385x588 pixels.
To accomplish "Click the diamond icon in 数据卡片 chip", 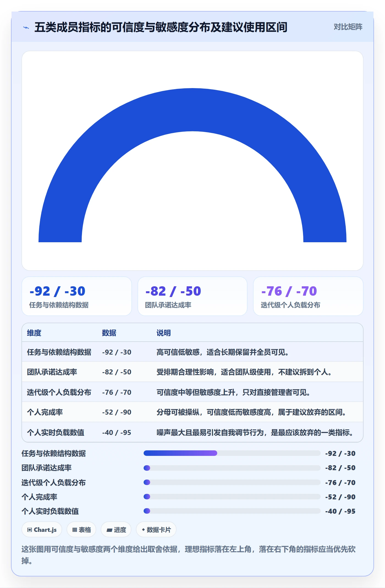I will 143,530.
